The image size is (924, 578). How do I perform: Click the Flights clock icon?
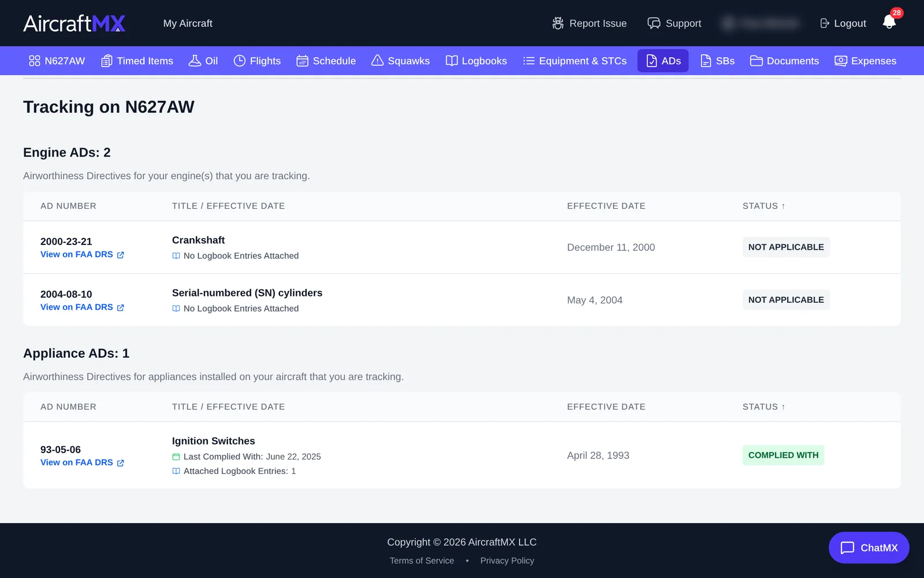(x=240, y=61)
